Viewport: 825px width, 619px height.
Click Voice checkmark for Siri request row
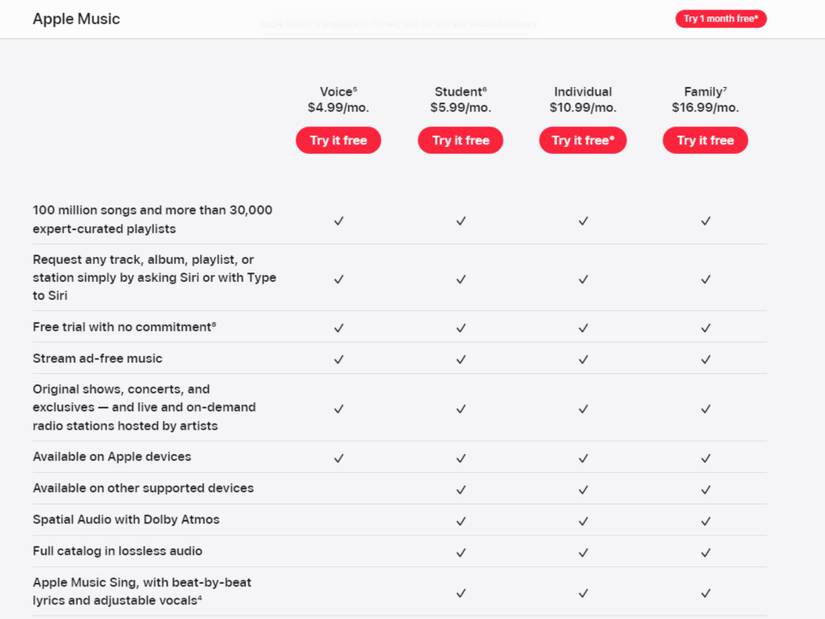pos(339,279)
